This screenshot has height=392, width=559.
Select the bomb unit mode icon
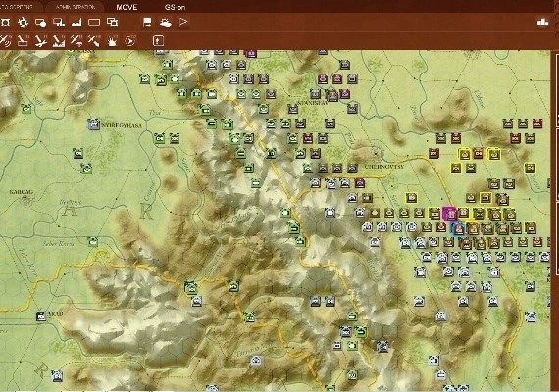pyautogui.click(x=23, y=41)
